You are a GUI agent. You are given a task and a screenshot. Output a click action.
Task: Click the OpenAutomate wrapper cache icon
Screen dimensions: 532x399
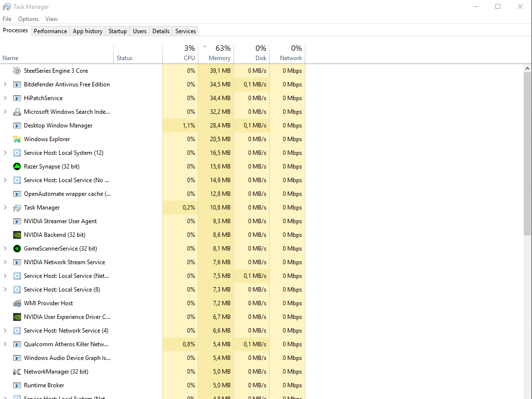(17, 194)
